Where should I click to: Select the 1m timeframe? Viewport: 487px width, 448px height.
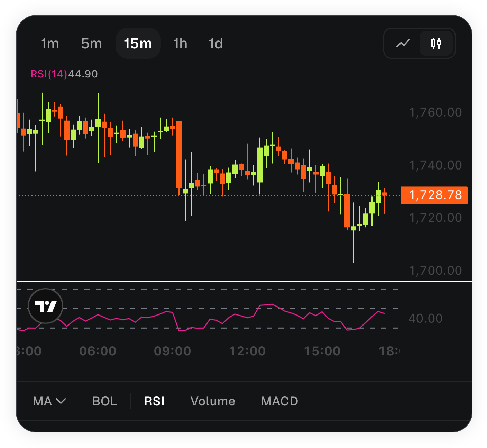(x=50, y=44)
